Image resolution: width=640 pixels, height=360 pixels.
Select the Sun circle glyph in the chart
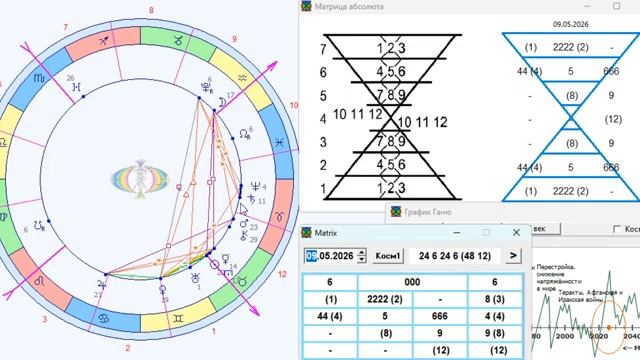pyautogui.click(x=214, y=265)
